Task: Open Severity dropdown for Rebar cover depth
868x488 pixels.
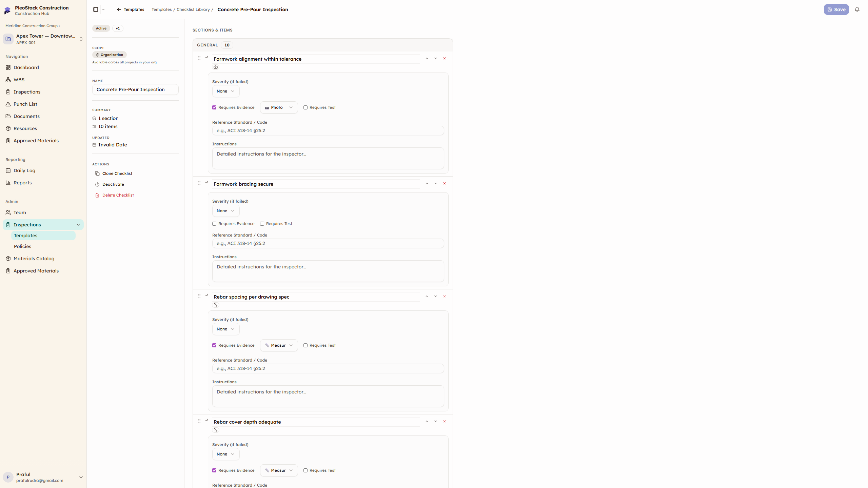Action: [x=226, y=454]
